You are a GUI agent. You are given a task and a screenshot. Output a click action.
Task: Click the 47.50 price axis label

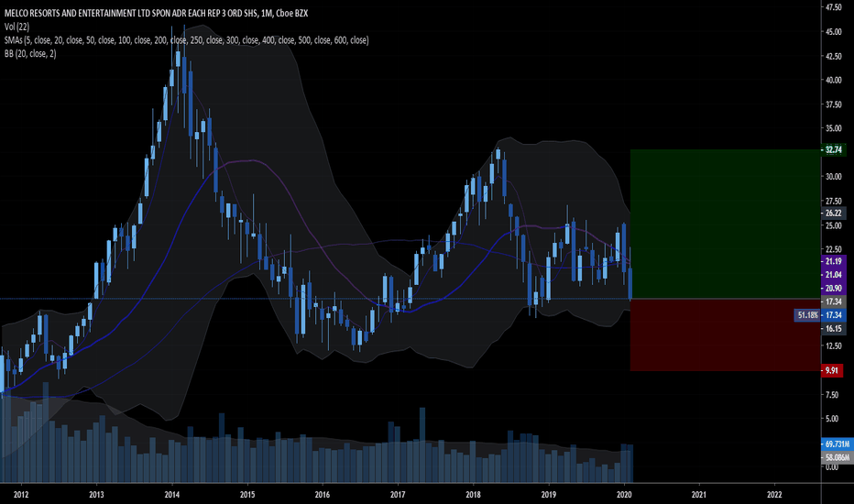pyautogui.click(x=834, y=7)
